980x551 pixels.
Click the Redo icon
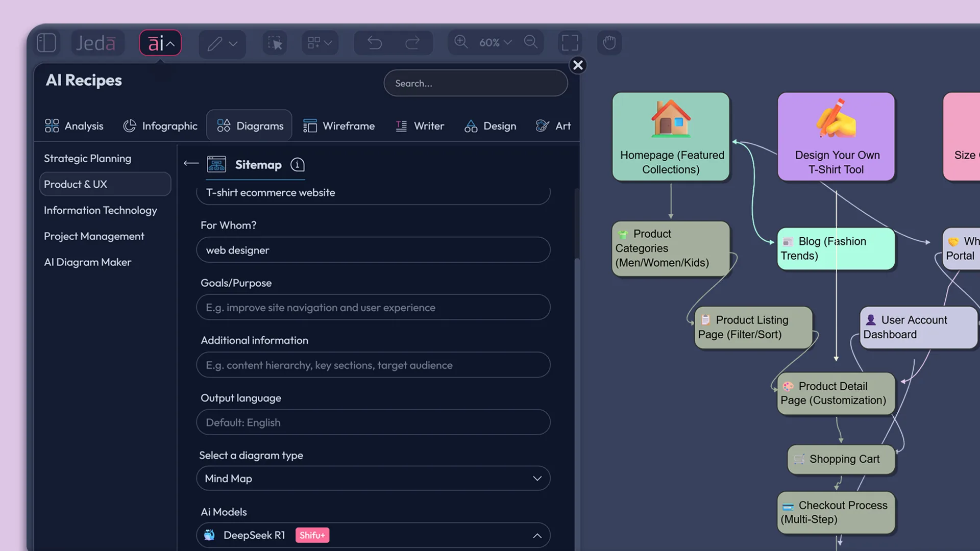(x=411, y=43)
